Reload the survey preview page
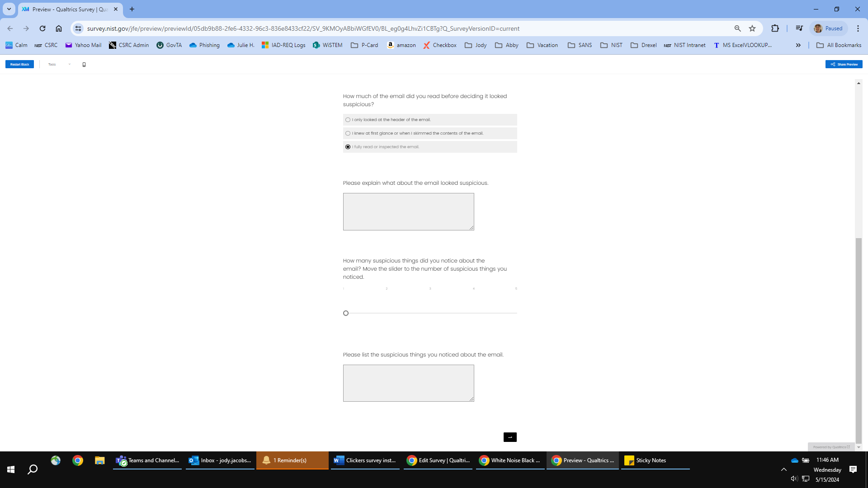This screenshot has width=868, height=488. coord(42,28)
